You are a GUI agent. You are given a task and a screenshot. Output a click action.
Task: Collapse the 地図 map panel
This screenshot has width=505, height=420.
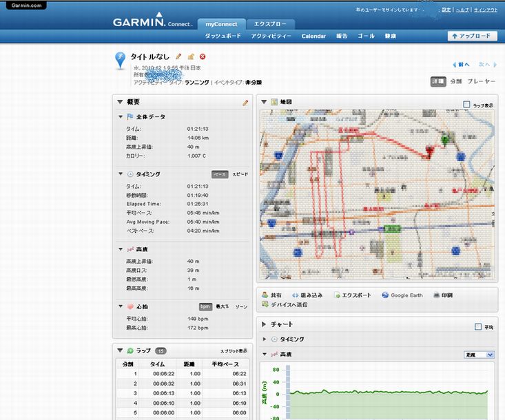pyautogui.click(x=264, y=102)
